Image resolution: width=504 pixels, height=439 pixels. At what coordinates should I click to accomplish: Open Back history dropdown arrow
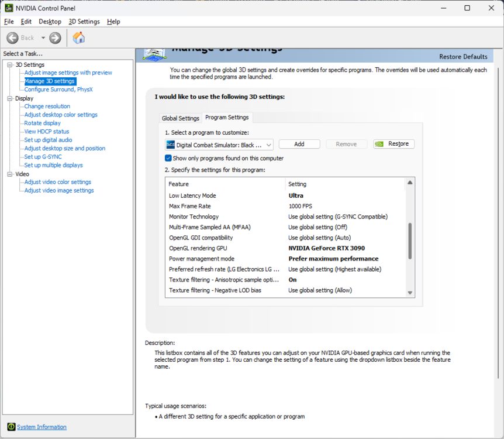coord(43,38)
